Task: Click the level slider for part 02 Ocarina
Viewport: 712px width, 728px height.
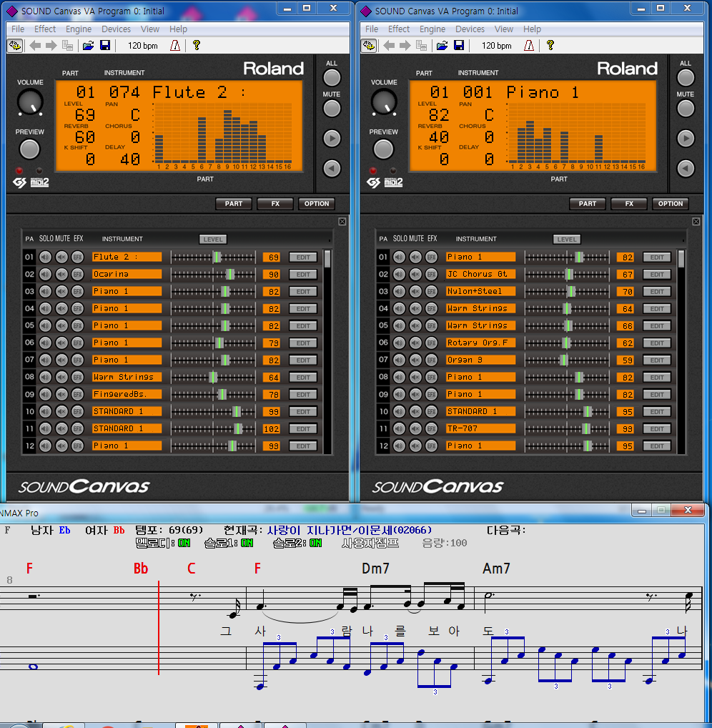Action: [x=213, y=275]
